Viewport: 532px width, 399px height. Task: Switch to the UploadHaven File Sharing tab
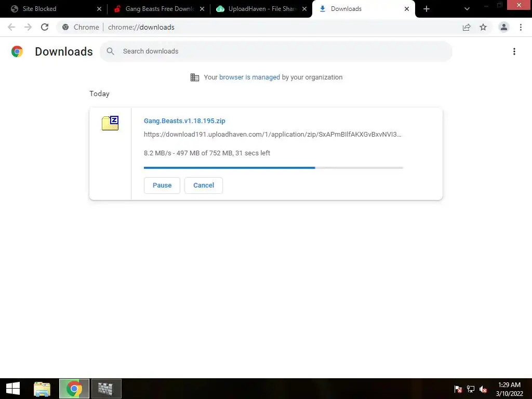point(261,9)
